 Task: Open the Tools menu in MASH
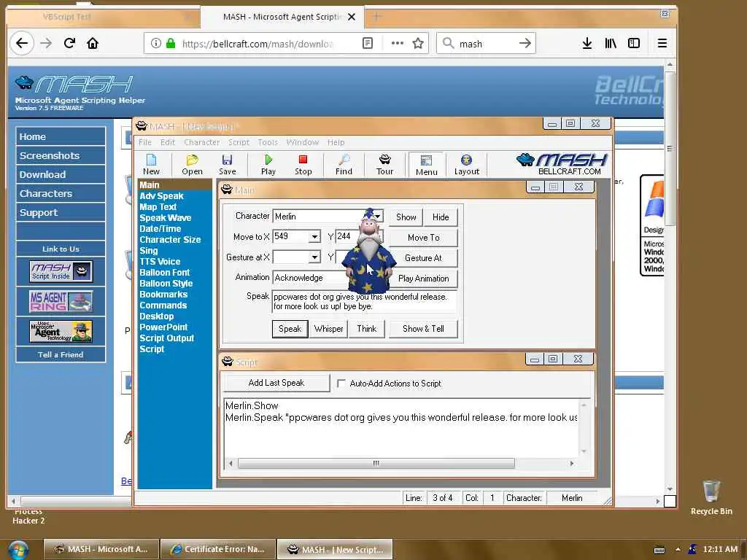pyautogui.click(x=268, y=142)
